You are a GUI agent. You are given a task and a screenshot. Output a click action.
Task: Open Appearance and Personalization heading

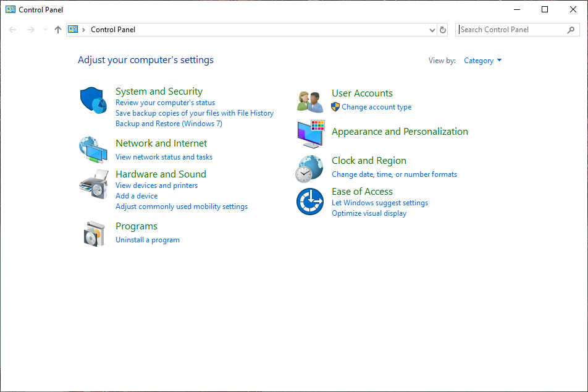(400, 132)
